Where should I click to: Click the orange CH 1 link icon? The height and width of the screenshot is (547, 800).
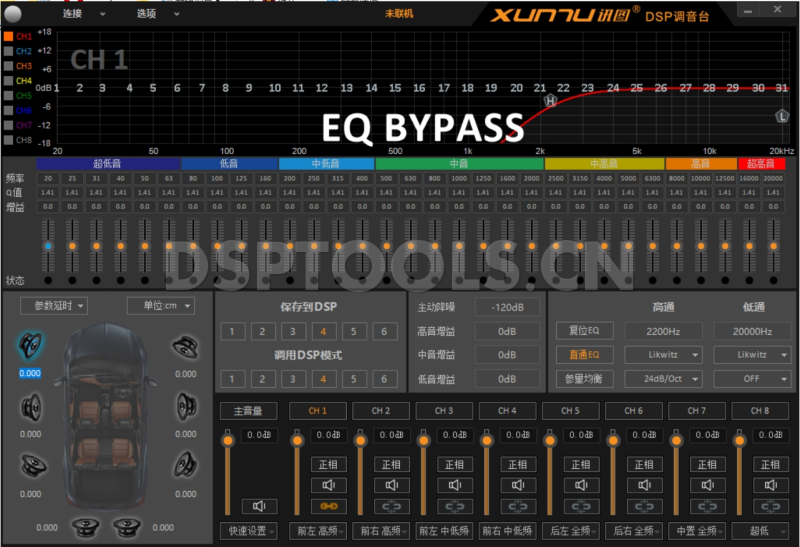pyautogui.click(x=328, y=506)
